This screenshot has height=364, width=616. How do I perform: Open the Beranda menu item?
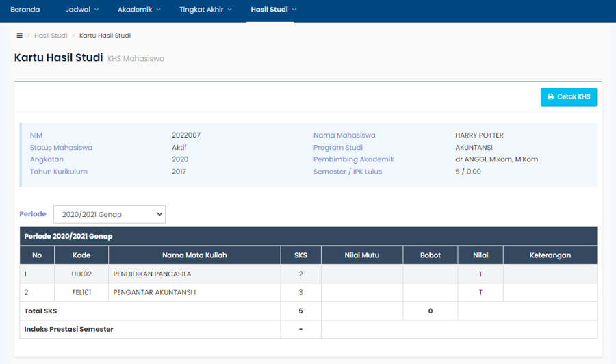(x=25, y=10)
